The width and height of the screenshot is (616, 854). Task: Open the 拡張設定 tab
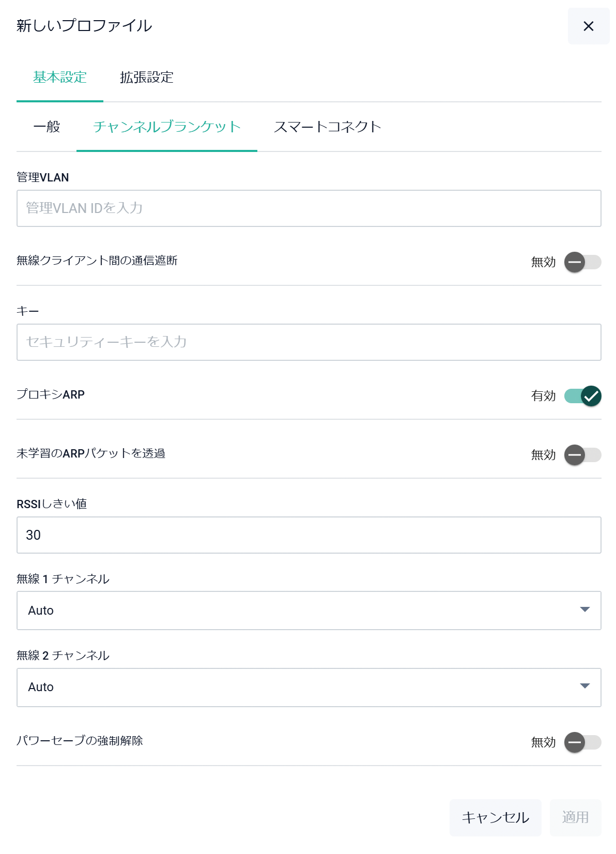(x=147, y=78)
